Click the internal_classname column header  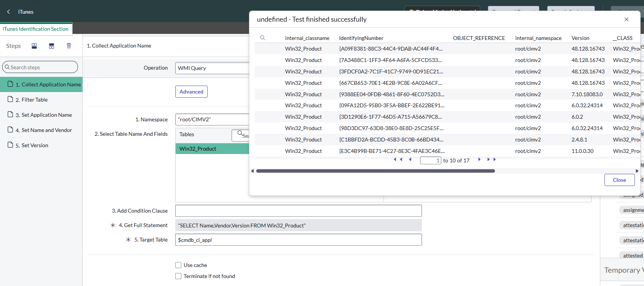pos(307,38)
